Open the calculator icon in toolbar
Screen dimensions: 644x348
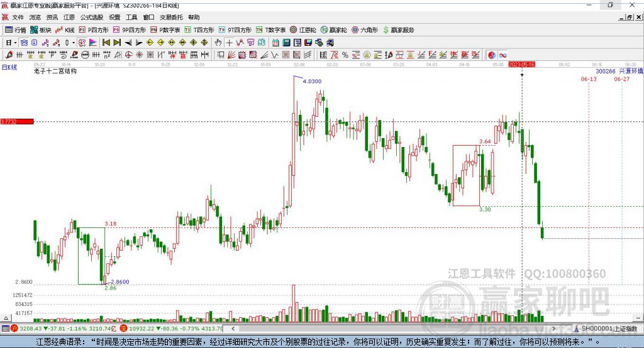coord(286,43)
